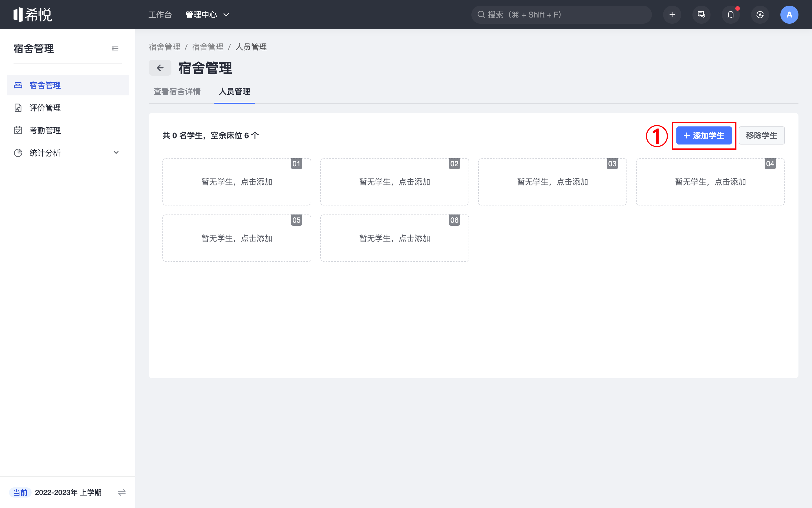Open 统计分析 in the sidebar
Image resolution: width=812 pixels, height=508 pixels.
click(68, 152)
